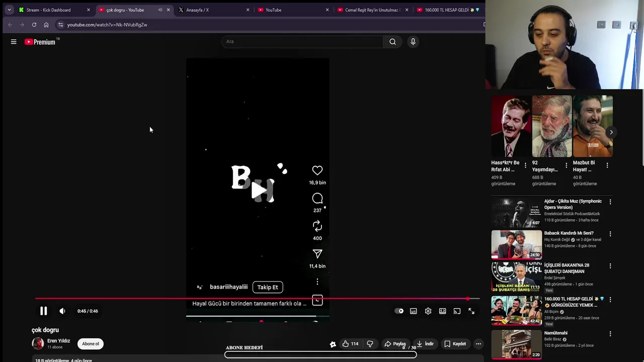644x362 pixels.
Task: Mute the 'çok dogru' tab audio icon
Action: coord(160,10)
